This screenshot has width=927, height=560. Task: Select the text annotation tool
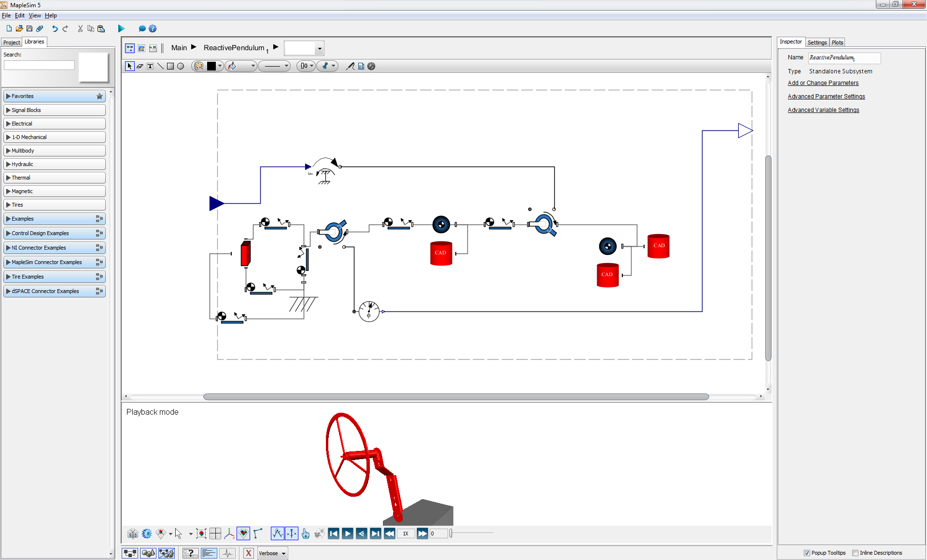(150, 66)
